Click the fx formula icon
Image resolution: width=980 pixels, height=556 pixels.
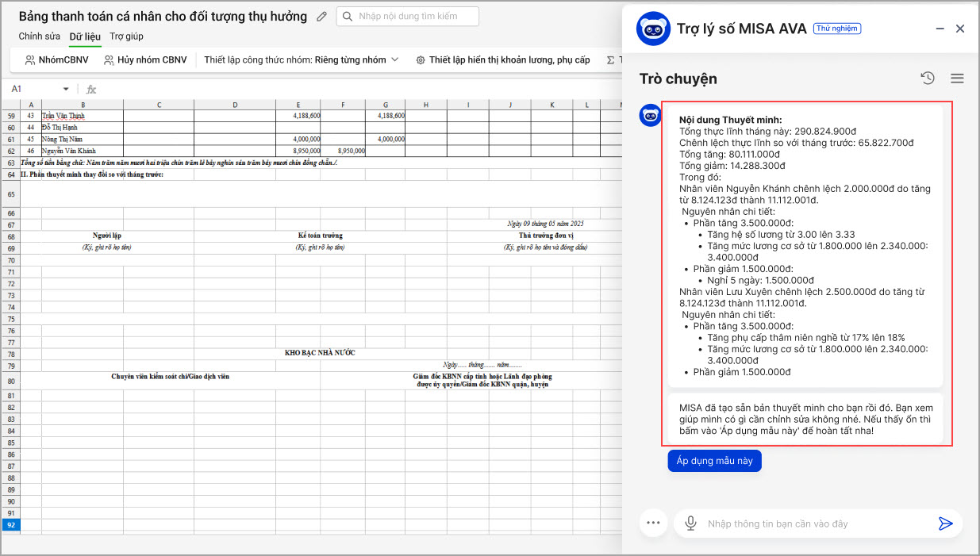pyautogui.click(x=91, y=90)
